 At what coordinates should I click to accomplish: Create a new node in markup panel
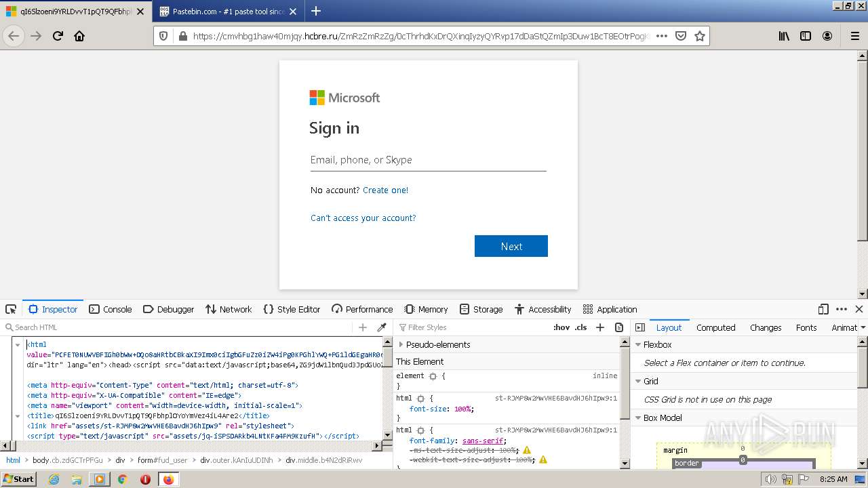(363, 327)
